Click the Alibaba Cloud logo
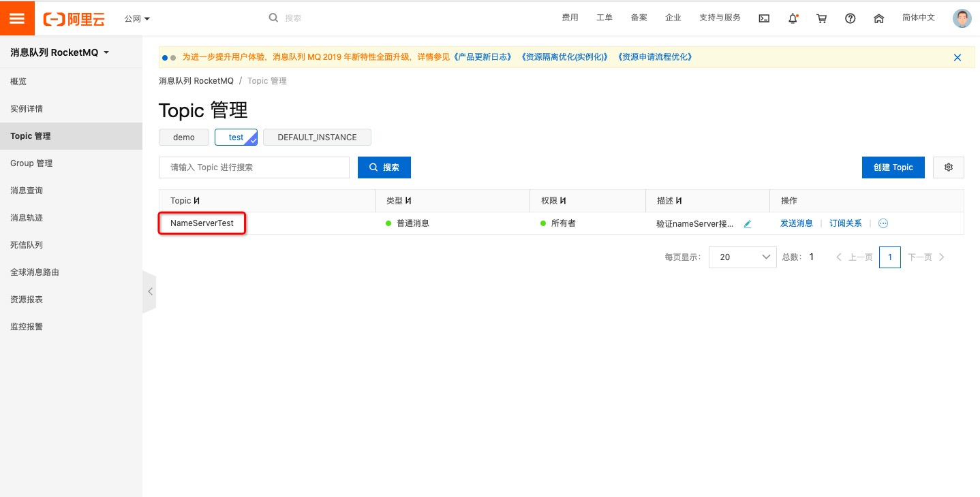The width and height of the screenshot is (980, 497). click(x=74, y=18)
